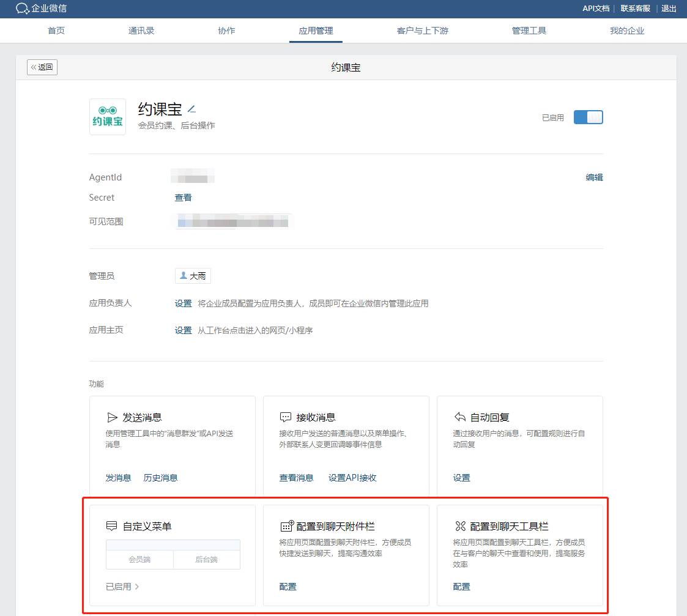Screen dimensions: 687x616
Task: Click the 企业微信 logo icon
Action: [23, 9]
